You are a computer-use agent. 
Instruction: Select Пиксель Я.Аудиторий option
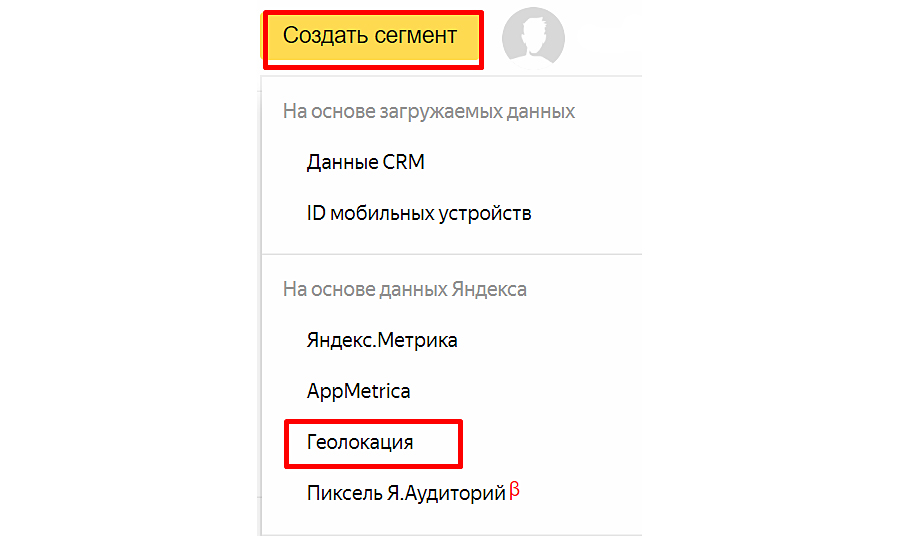(x=405, y=494)
